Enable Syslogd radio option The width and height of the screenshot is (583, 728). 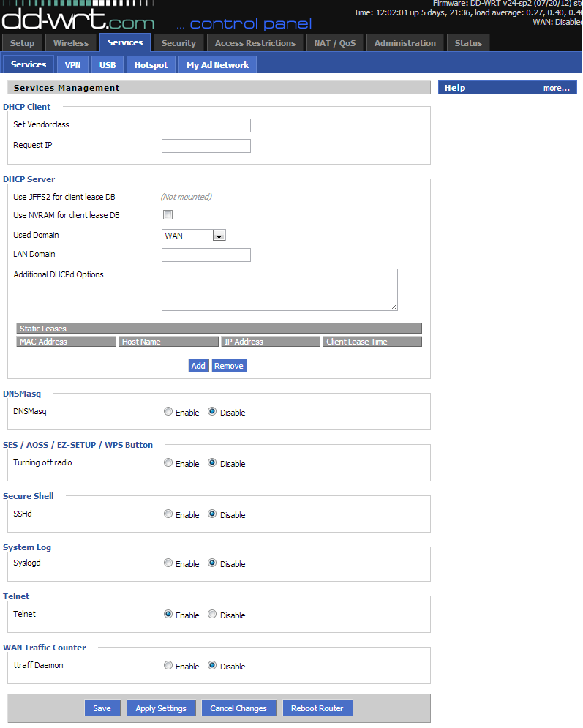tap(168, 563)
